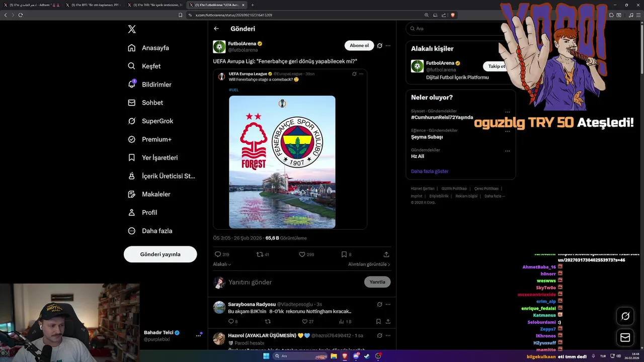Share the FutbolArena post
Screen dimensions: 644x362
click(386, 254)
